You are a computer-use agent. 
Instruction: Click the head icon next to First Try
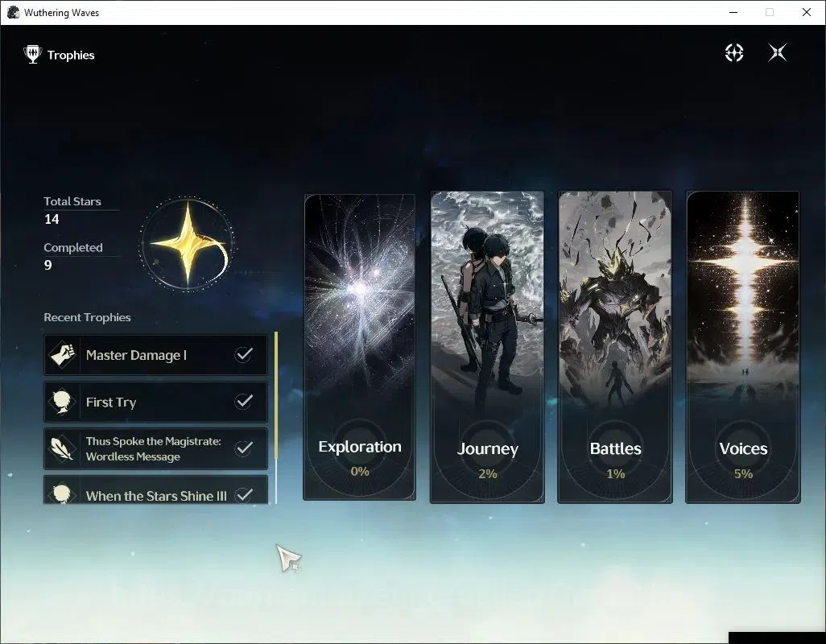(62, 402)
